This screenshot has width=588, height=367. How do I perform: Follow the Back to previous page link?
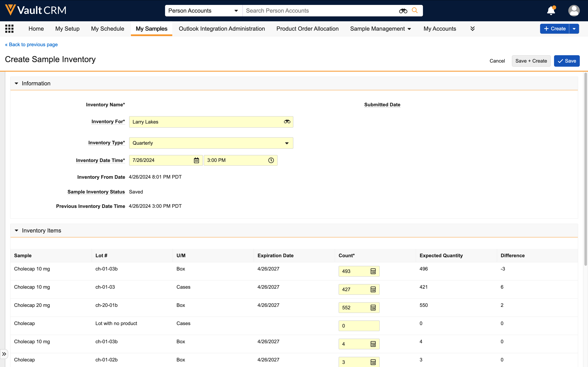(x=31, y=44)
